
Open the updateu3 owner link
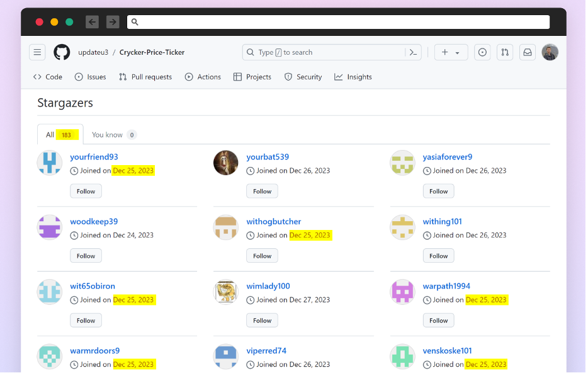(x=93, y=52)
